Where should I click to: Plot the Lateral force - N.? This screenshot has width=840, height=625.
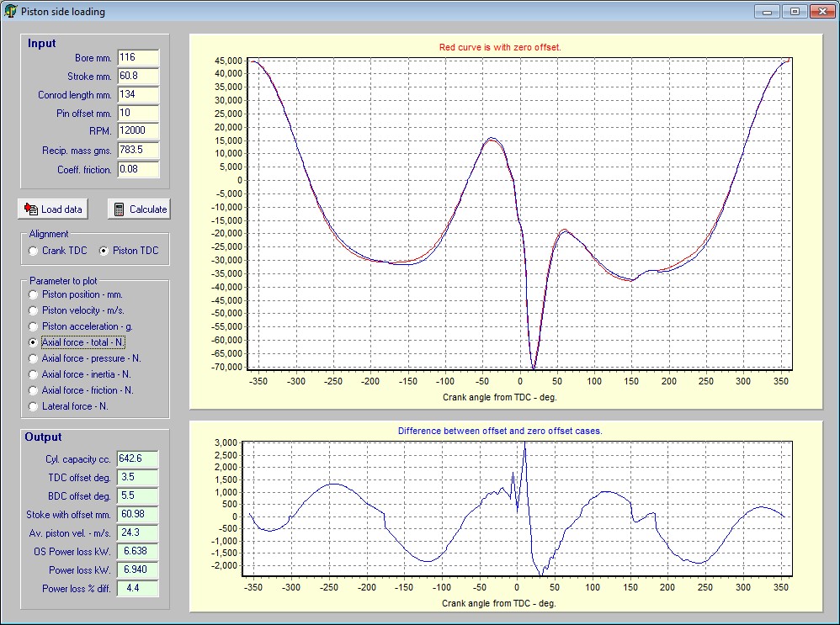coord(34,406)
